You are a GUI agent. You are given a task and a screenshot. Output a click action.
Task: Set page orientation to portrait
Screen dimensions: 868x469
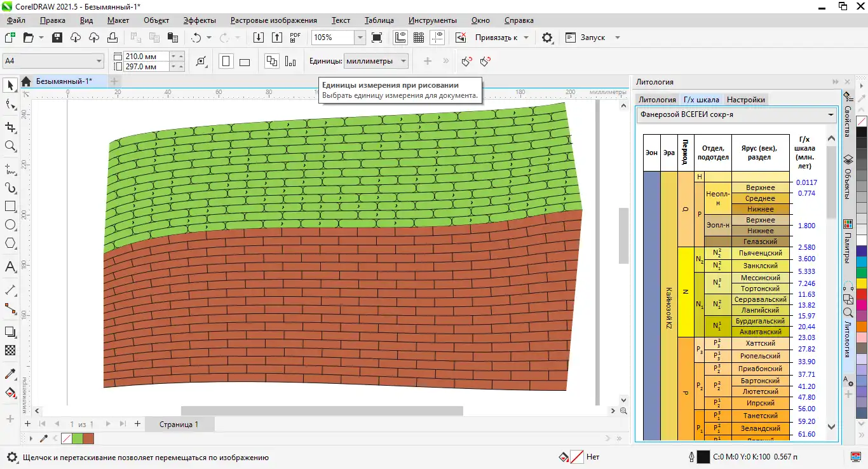[x=226, y=62]
